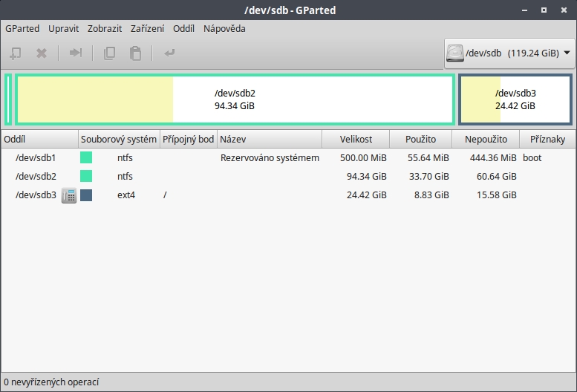Click the 500.00 MiB size value
Image resolution: width=577 pixels, height=392 pixels.
[x=363, y=157]
